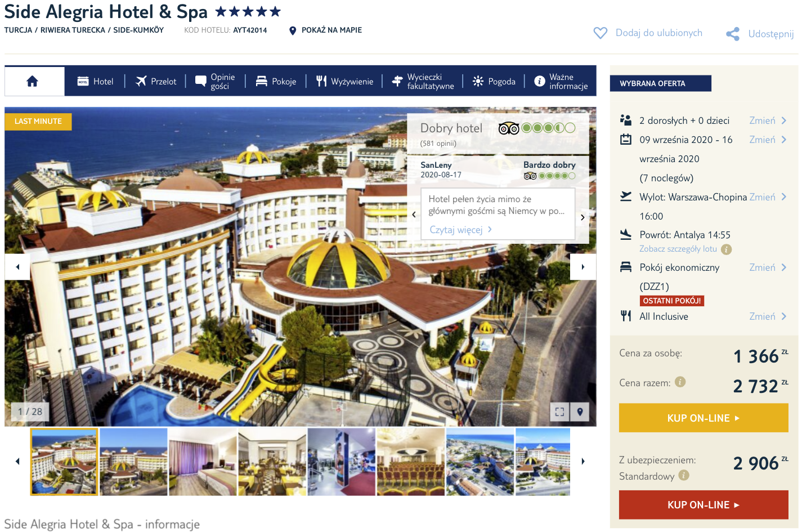This screenshot has height=532, width=802.
Task: Click the hotel code AYT42014
Action: point(250,30)
